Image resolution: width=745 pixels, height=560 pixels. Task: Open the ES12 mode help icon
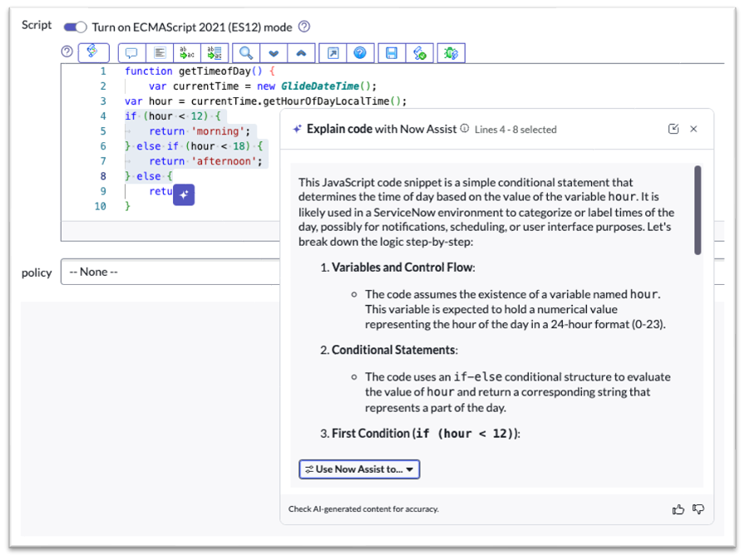pyautogui.click(x=304, y=27)
